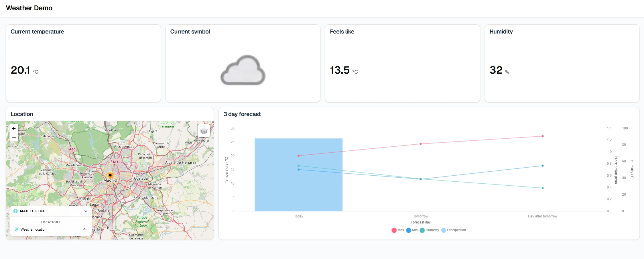Click the Alcobendas label on the map

click(x=124, y=146)
